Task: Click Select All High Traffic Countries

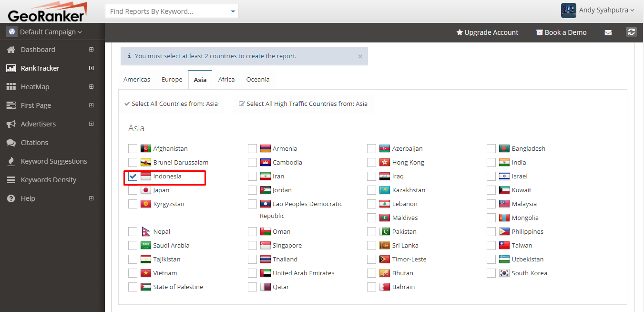Action: click(303, 104)
